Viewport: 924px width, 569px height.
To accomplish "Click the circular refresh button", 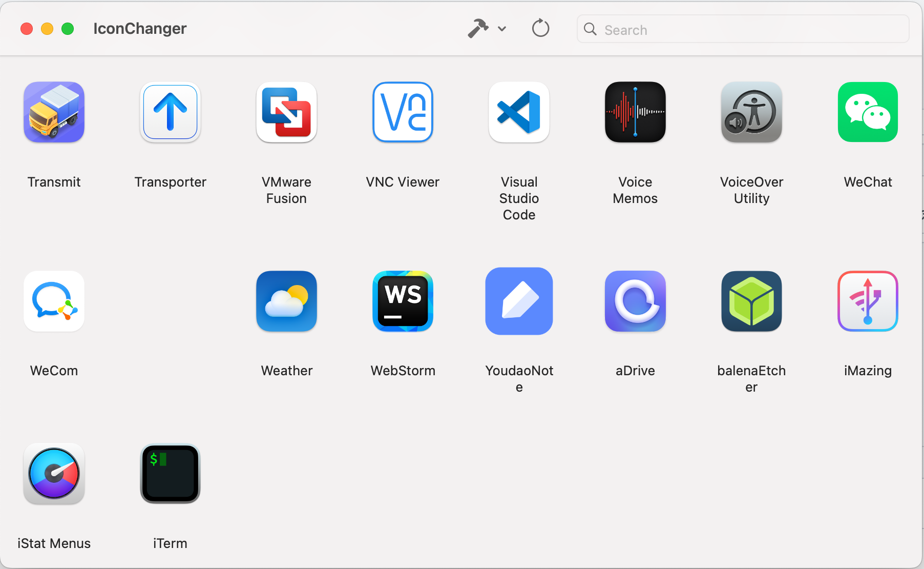I will 540,28.
